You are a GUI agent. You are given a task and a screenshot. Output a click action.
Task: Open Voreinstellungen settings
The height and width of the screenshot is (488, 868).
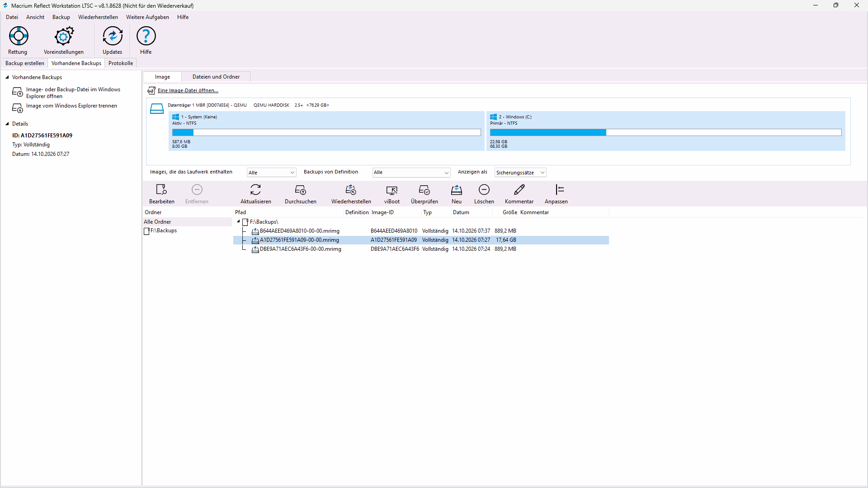pyautogui.click(x=64, y=36)
